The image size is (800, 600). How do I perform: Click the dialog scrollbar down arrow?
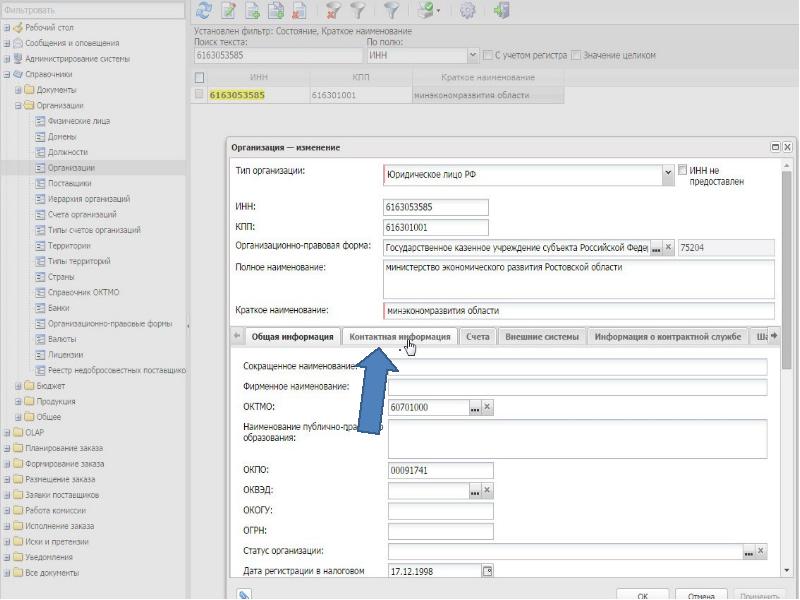coord(786,570)
